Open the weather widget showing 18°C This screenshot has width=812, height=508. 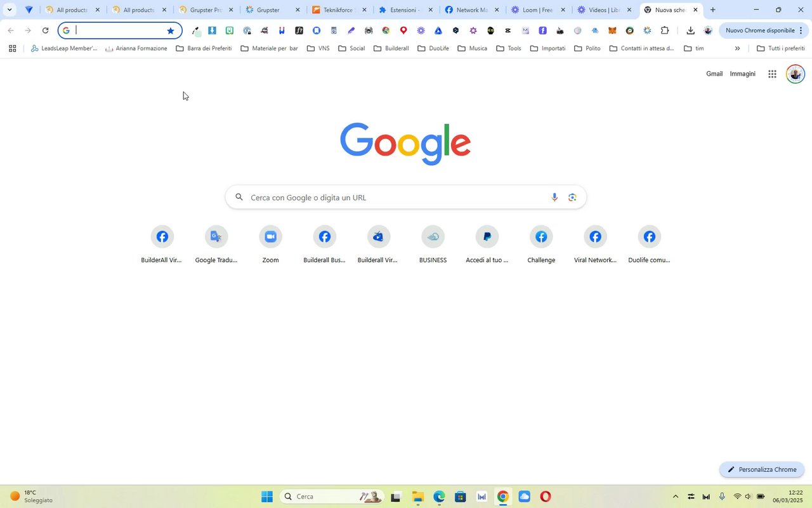[32, 497]
